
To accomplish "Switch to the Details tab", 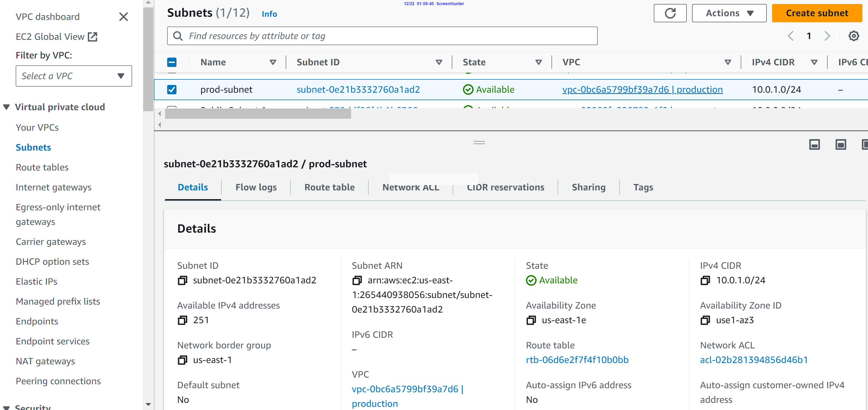I will click(x=193, y=187).
